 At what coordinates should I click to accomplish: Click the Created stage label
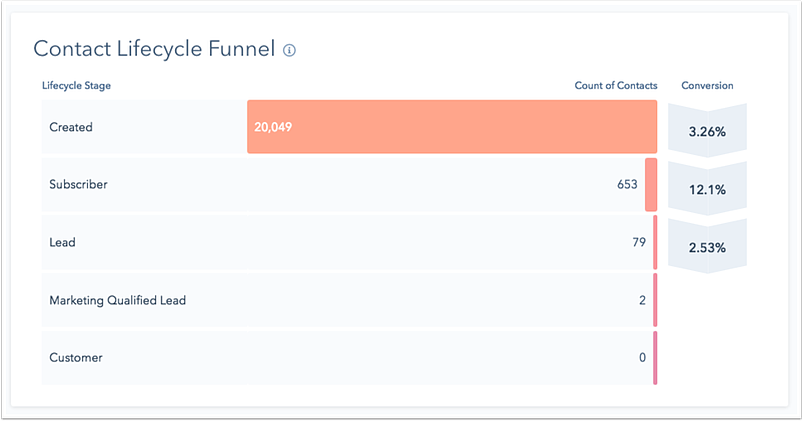(70, 127)
